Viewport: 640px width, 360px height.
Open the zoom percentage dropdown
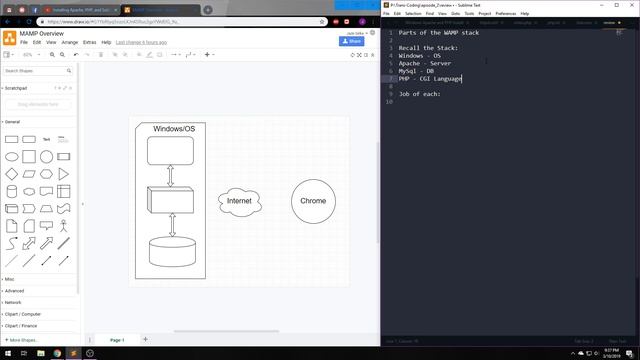pyautogui.click(x=31, y=55)
